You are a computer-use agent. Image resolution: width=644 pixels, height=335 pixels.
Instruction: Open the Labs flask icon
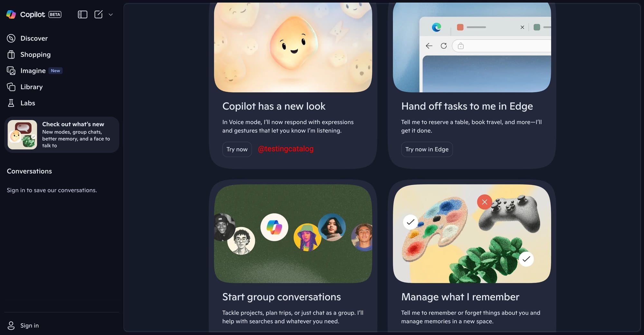click(x=11, y=103)
